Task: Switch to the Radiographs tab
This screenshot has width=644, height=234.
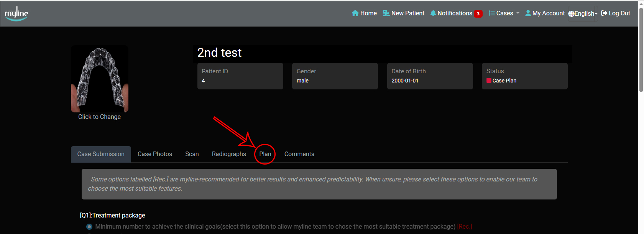Action: [229, 154]
